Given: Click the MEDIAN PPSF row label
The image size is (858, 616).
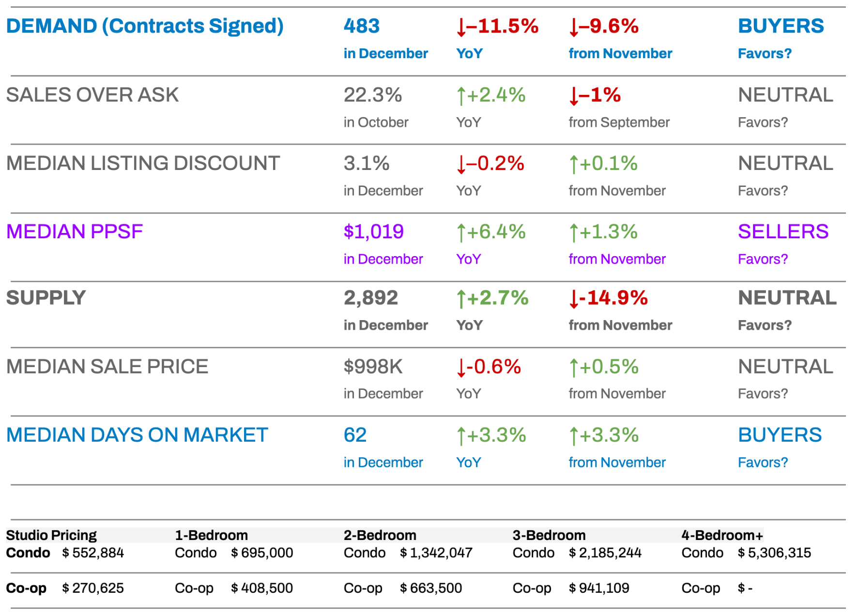Looking at the screenshot, I should 75,232.
